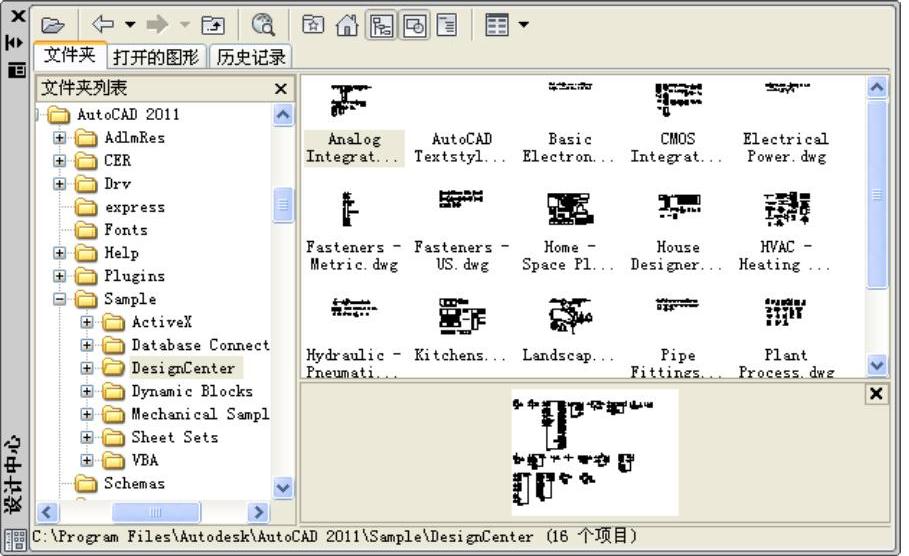This screenshot has width=909, height=556.
Task: Click the Load folder icon in toolbar
Action: click(x=53, y=24)
